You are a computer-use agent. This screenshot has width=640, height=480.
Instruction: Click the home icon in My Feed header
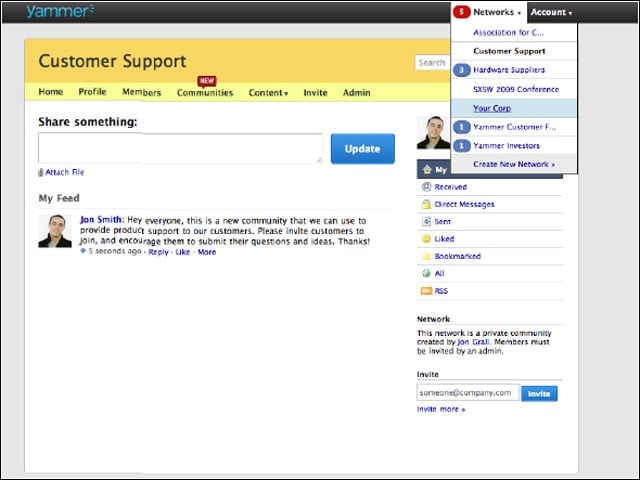click(427, 169)
